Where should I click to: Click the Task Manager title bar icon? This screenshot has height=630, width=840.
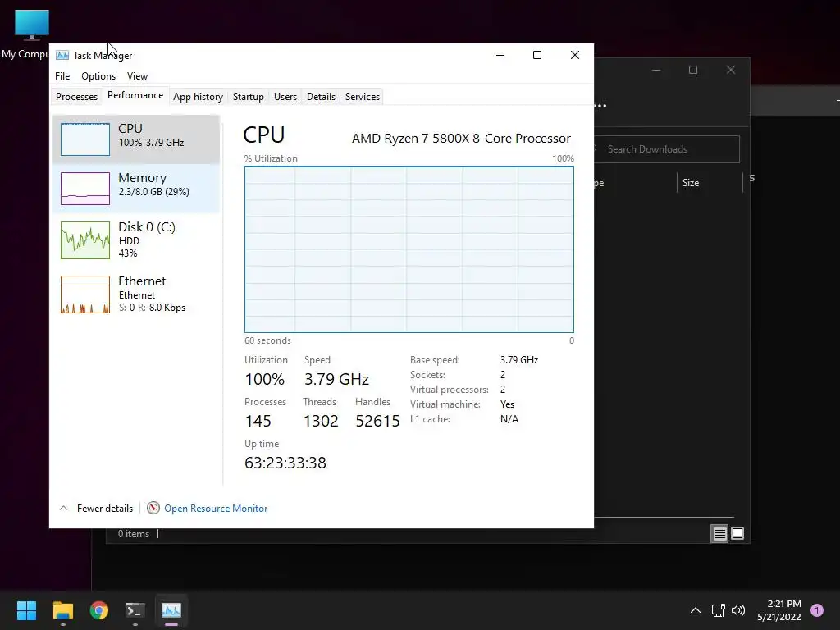62,55
